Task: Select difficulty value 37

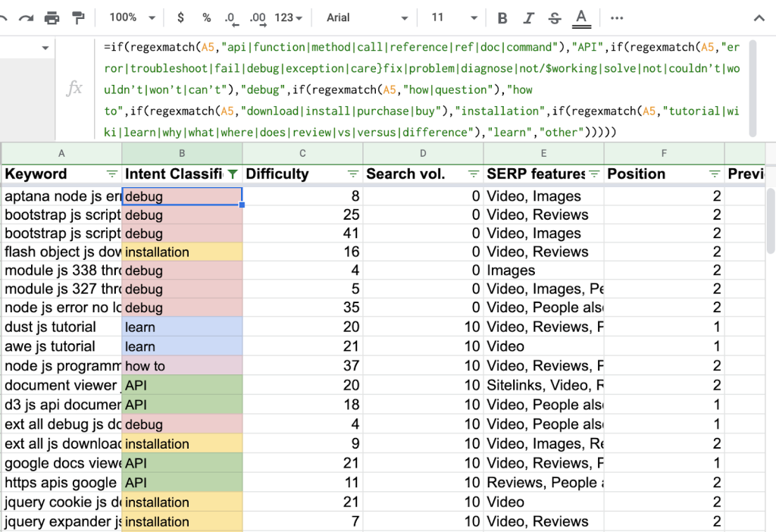Action: click(302, 366)
